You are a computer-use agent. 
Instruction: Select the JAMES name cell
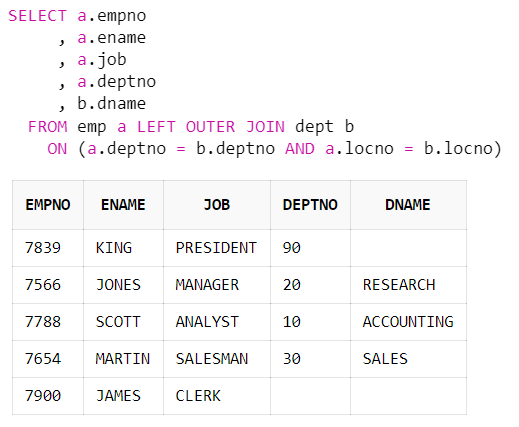(123, 396)
